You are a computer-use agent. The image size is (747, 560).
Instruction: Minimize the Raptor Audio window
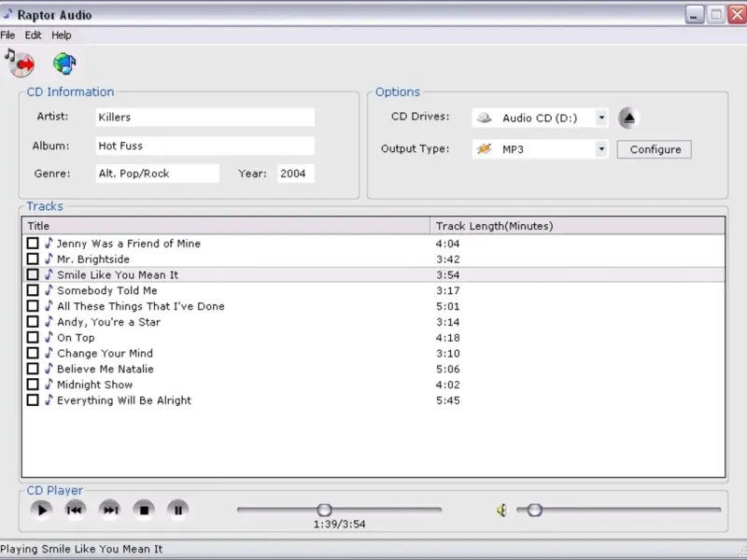(x=695, y=14)
